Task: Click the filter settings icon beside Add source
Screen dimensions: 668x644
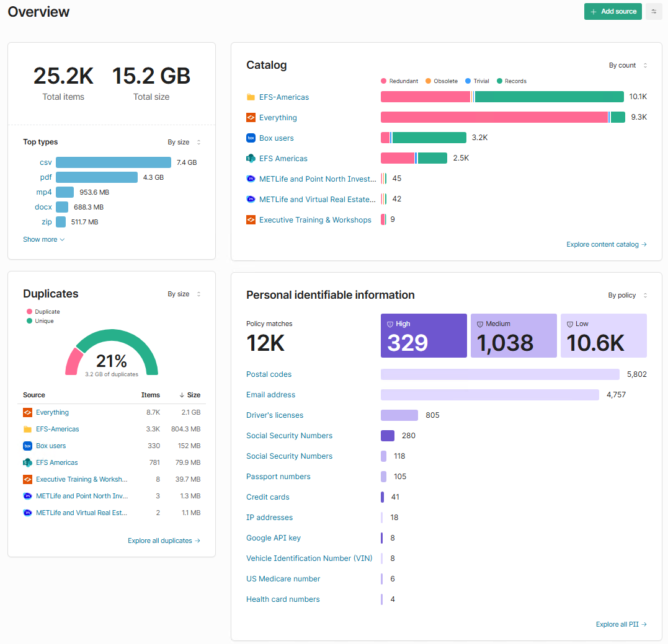Action: pos(654,12)
